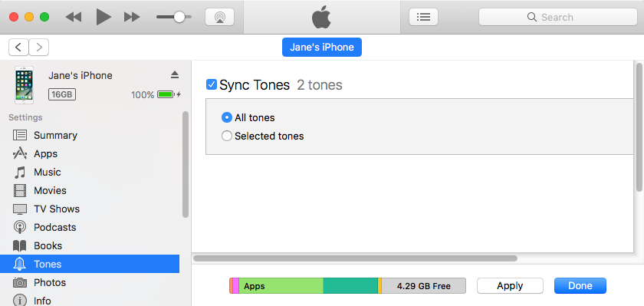Open Info in the sidebar
This screenshot has width=644, height=306.
pos(90,301)
